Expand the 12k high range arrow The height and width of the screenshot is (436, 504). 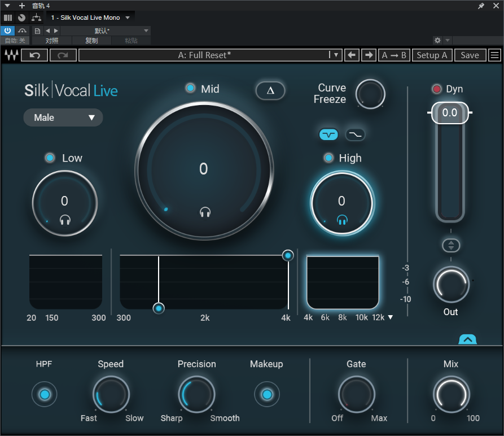(x=390, y=317)
